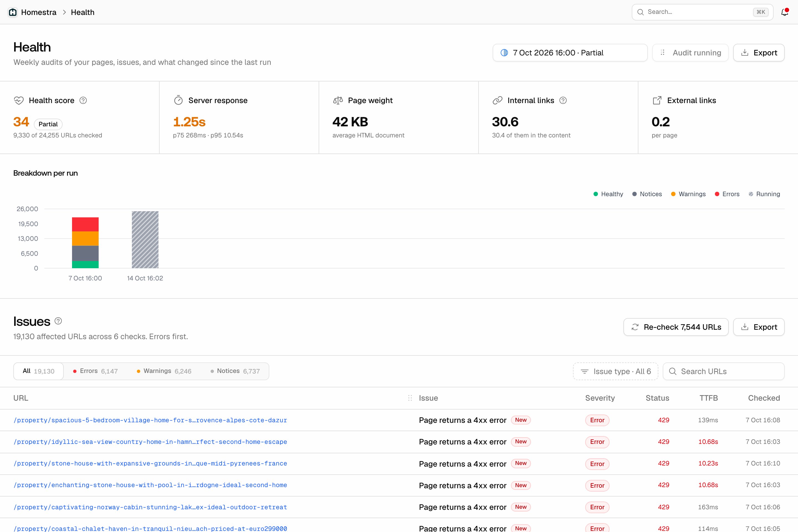Screen dimensions: 798x532
Task: Click the Page weight scale icon
Action: tap(338, 100)
